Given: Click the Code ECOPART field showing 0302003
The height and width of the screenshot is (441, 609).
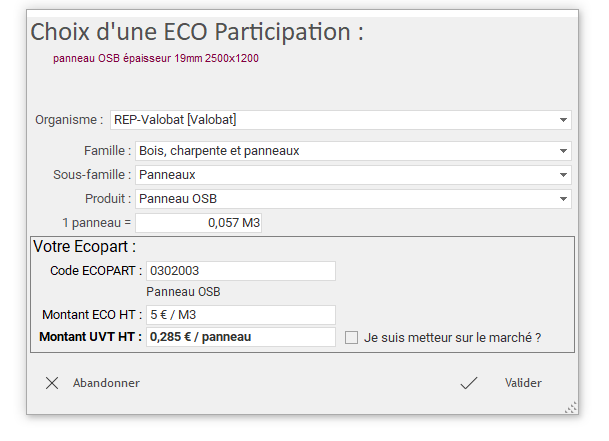Looking at the screenshot, I should pos(241,271).
